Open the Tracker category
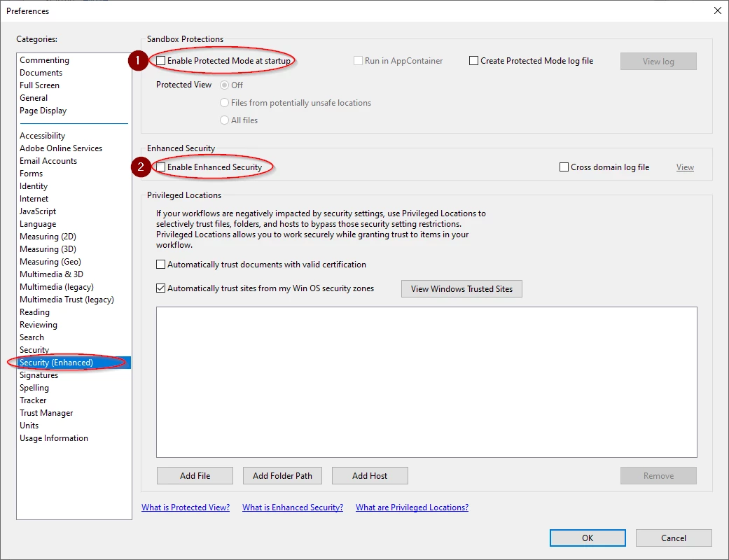This screenshot has height=560, width=729. pyautogui.click(x=33, y=400)
